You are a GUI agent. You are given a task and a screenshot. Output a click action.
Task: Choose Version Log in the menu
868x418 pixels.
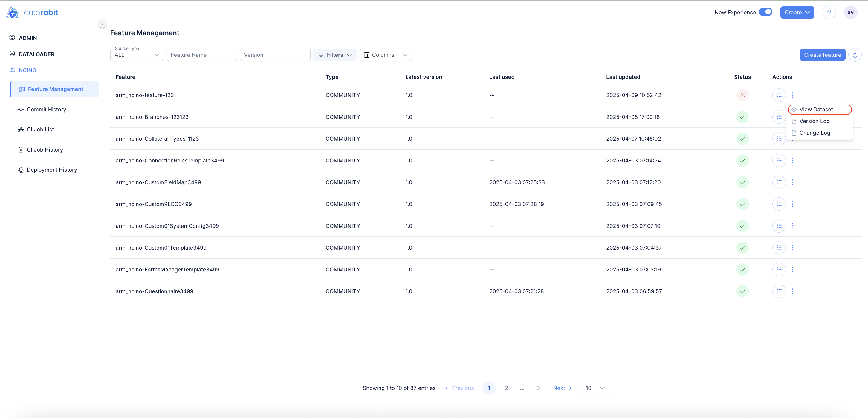pyautogui.click(x=814, y=121)
